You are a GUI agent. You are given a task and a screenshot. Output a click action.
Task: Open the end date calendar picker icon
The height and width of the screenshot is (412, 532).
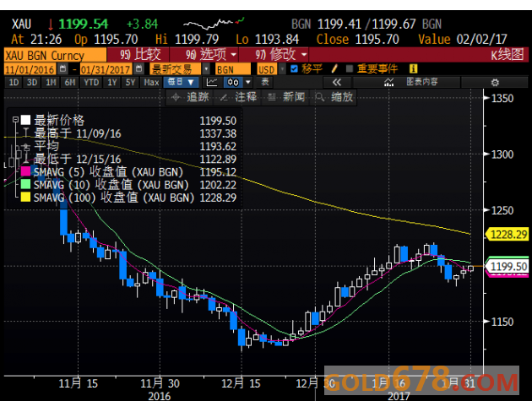pyautogui.click(x=138, y=69)
